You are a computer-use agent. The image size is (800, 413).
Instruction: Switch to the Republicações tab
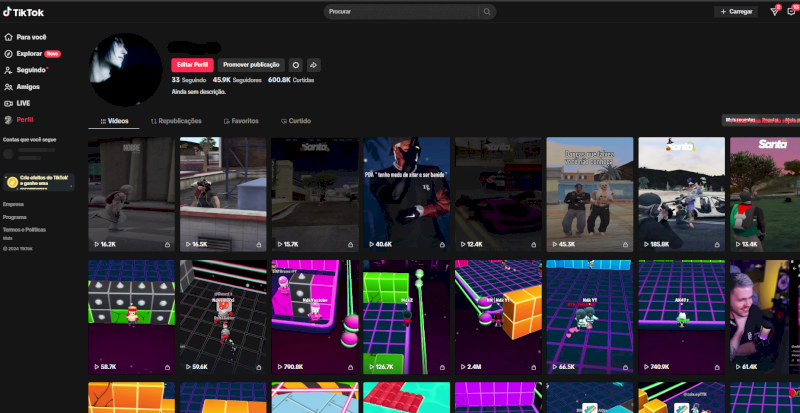click(x=176, y=121)
